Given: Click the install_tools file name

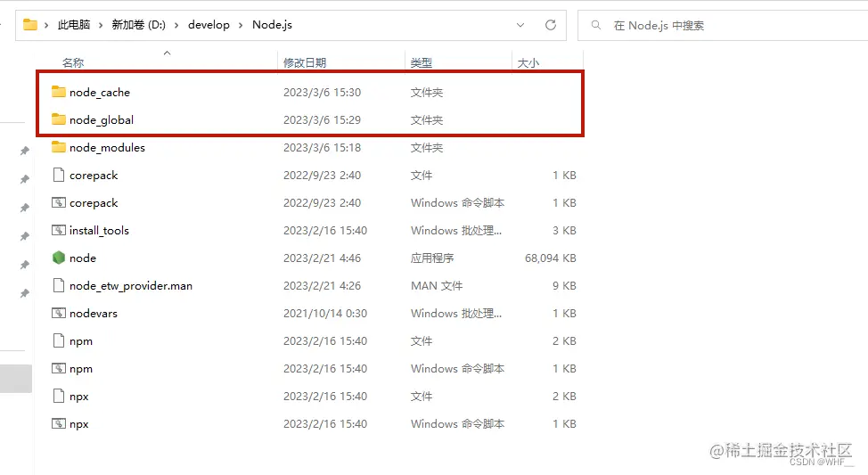Looking at the screenshot, I should click(99, 231).
